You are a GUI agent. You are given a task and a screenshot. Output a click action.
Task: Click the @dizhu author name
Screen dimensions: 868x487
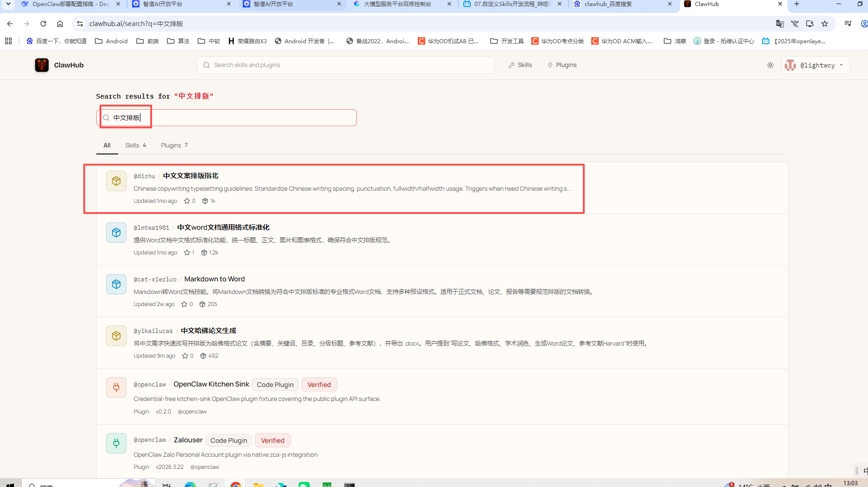(144, 176)
